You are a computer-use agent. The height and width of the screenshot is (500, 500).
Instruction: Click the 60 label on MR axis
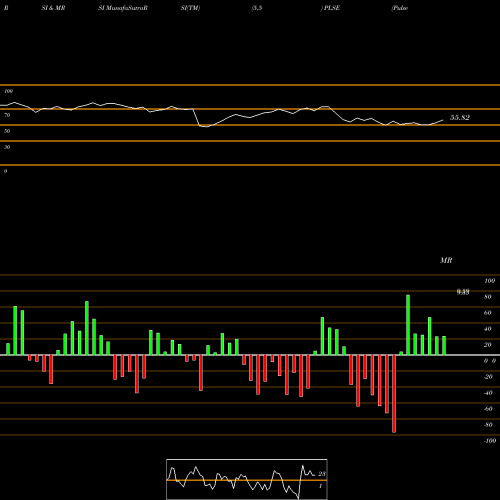coord(488,313)
